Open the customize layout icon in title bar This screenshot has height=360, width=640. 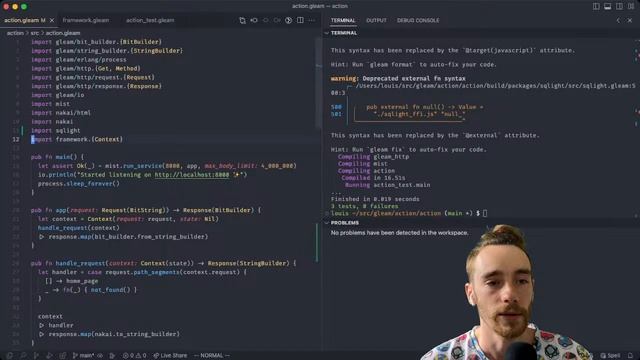tap(631, 6)
